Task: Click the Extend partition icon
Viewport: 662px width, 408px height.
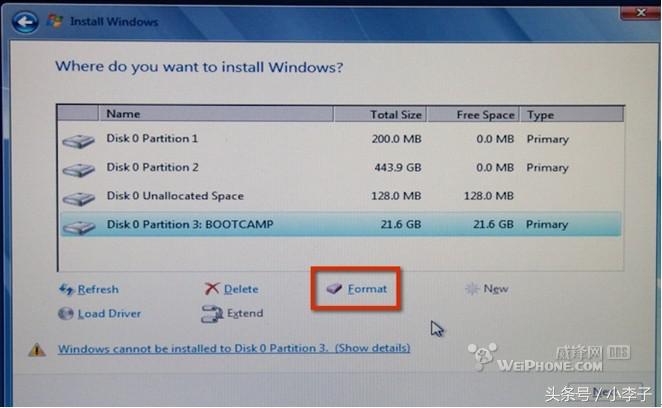Action: click(212, 314)
